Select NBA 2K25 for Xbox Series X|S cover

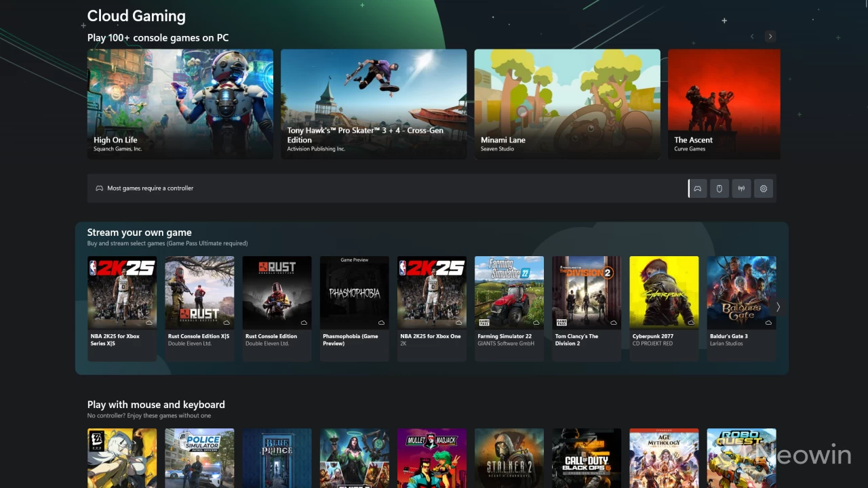coord(122,292)
